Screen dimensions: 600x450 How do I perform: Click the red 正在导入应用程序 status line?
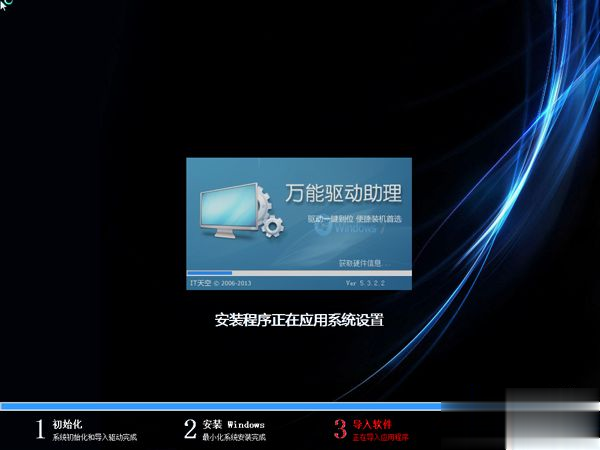pyautogui.click(x=380, y=437)
